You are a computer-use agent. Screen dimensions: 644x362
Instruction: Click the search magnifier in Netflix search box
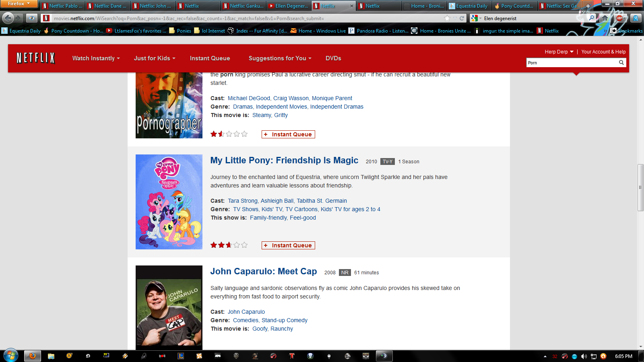(x=621, y=62)
